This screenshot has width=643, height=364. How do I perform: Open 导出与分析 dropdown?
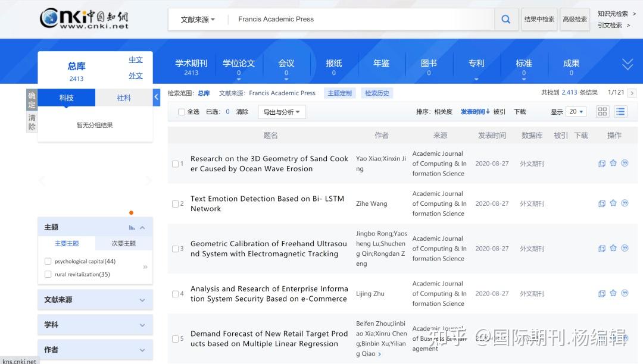[282, 112]
